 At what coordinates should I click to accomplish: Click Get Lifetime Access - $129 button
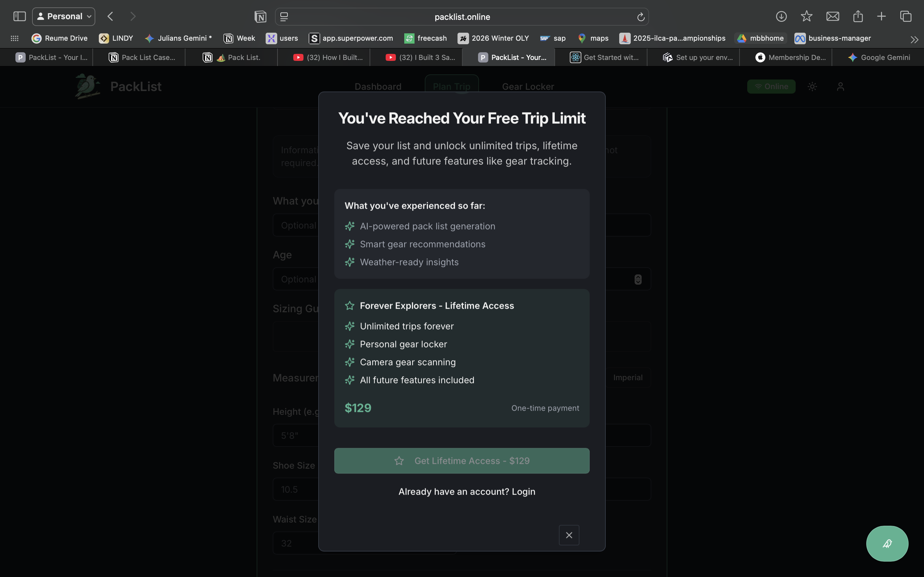point(461,461)
